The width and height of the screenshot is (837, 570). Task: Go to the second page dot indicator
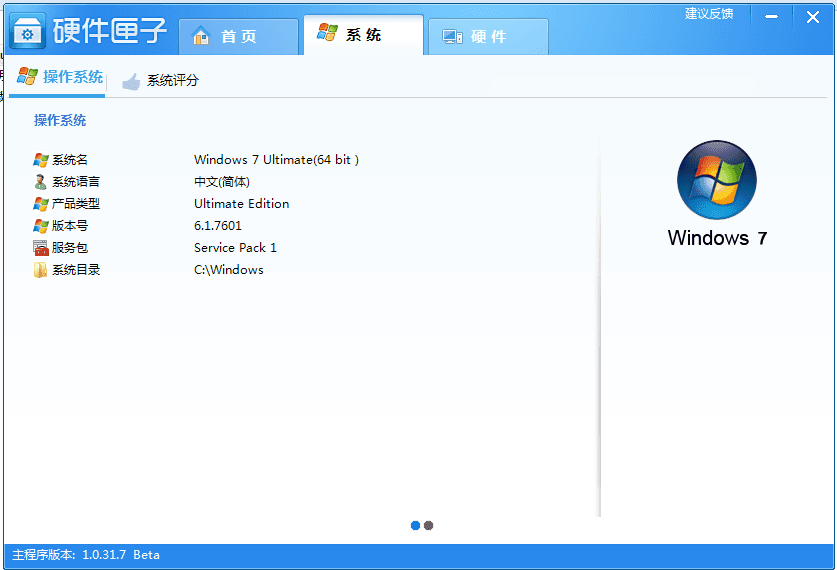[429, 525]
